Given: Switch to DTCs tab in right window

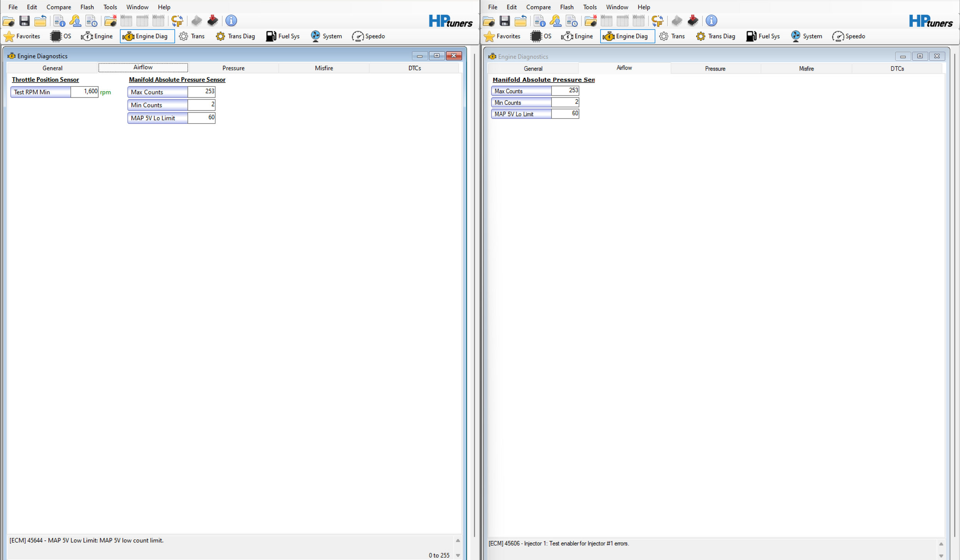Looking at the screenshot, I should tap(897, 69).
